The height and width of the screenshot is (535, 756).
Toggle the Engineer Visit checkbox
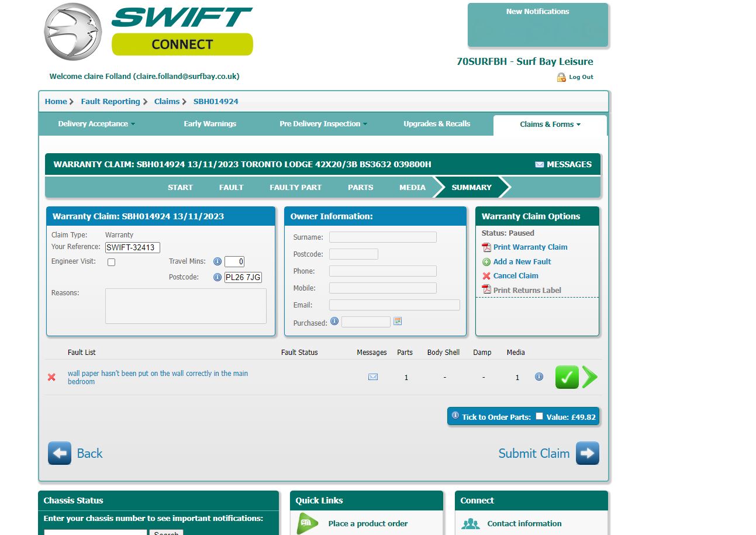point(112,263)
